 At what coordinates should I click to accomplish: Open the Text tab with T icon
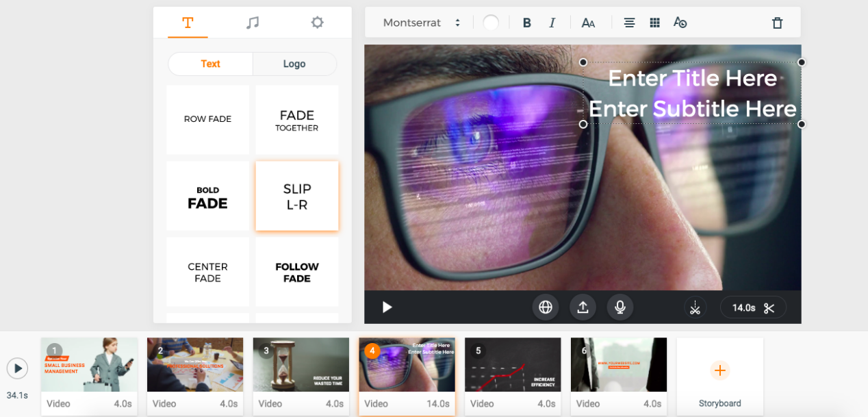[x=188, y=23]
